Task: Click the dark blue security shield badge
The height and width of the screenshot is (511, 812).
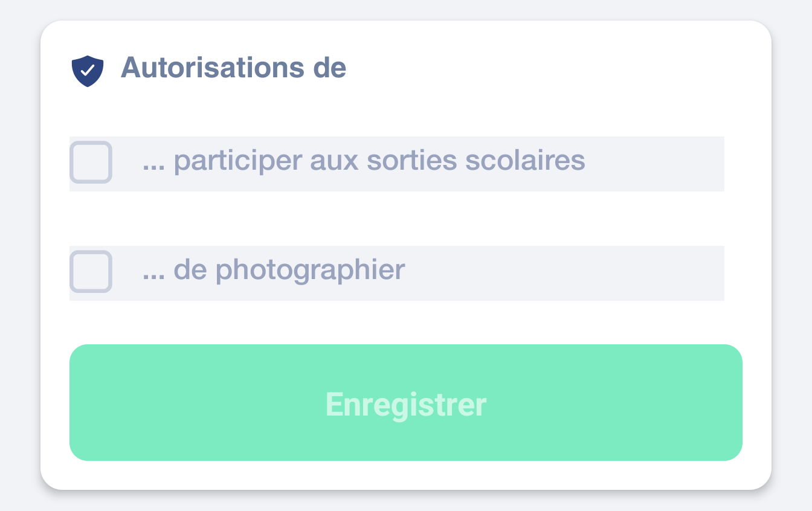Action: pos(88,71)
